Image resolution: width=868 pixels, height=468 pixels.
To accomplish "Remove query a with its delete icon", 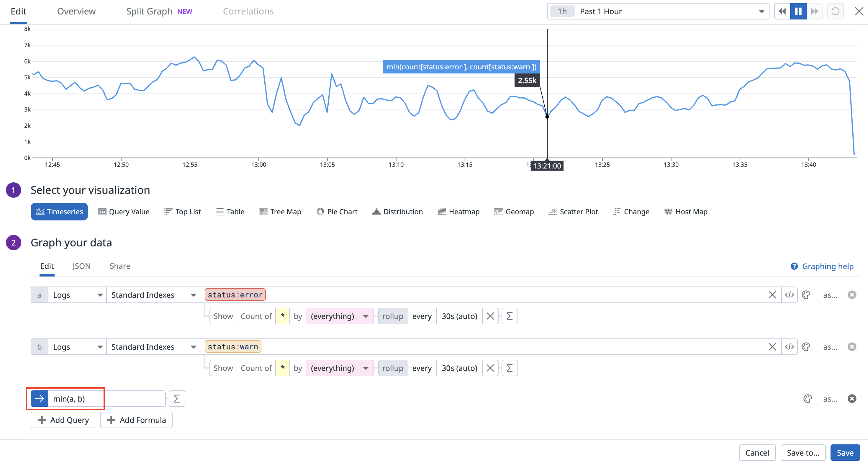I will [x=852, y=295].
